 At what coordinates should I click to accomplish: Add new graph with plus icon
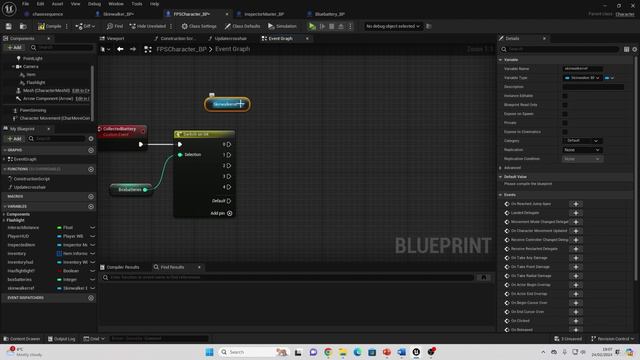pos(91,150)
